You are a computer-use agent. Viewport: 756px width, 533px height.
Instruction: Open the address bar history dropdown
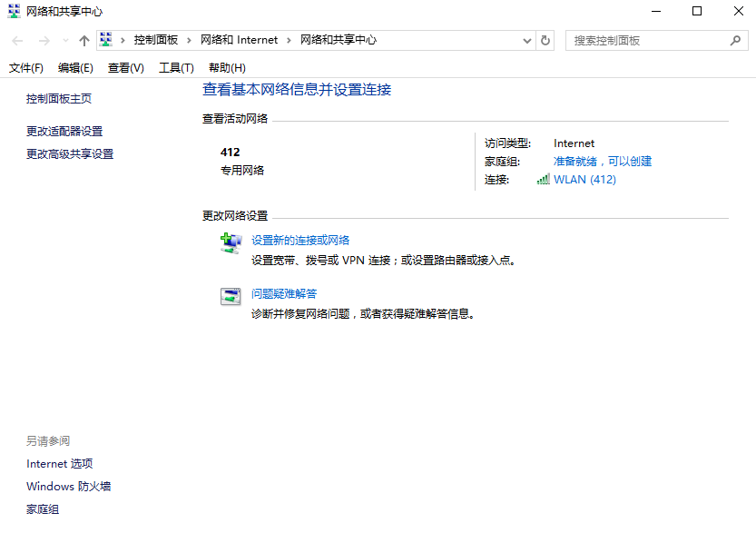527,41
